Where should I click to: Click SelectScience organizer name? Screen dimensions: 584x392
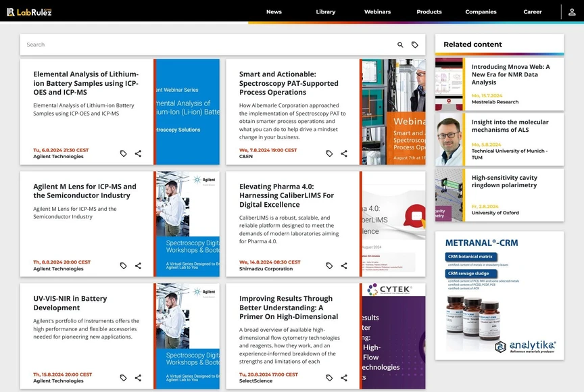point(256,381)
